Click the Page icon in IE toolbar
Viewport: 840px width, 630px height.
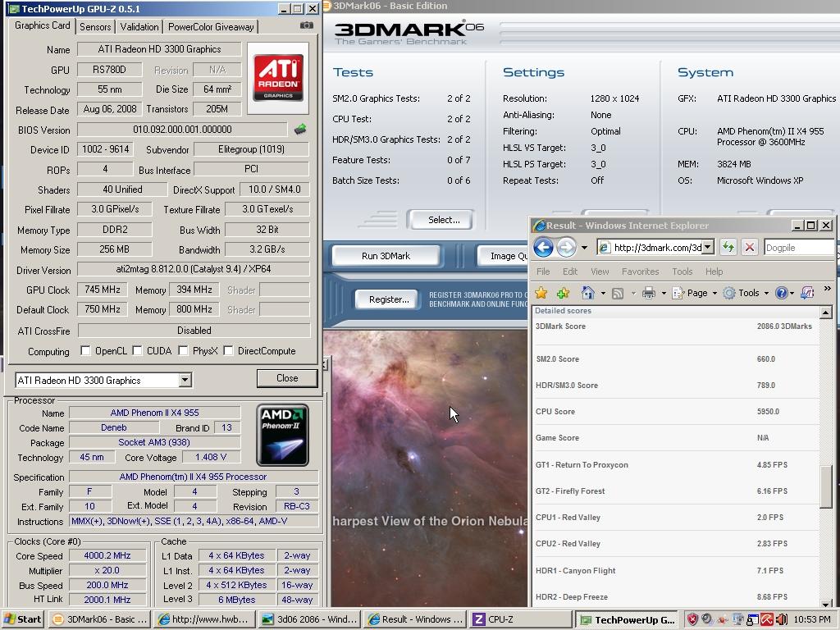click(678, 293)
